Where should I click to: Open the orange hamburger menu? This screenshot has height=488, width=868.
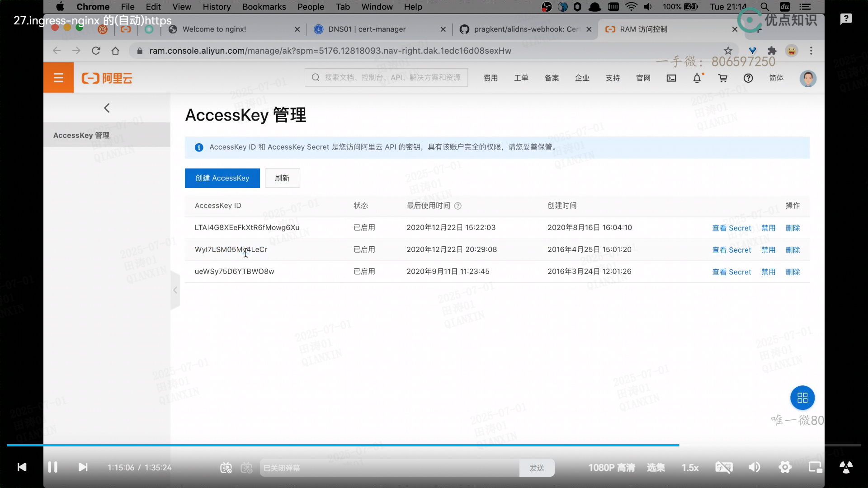[x=58, y=78]
